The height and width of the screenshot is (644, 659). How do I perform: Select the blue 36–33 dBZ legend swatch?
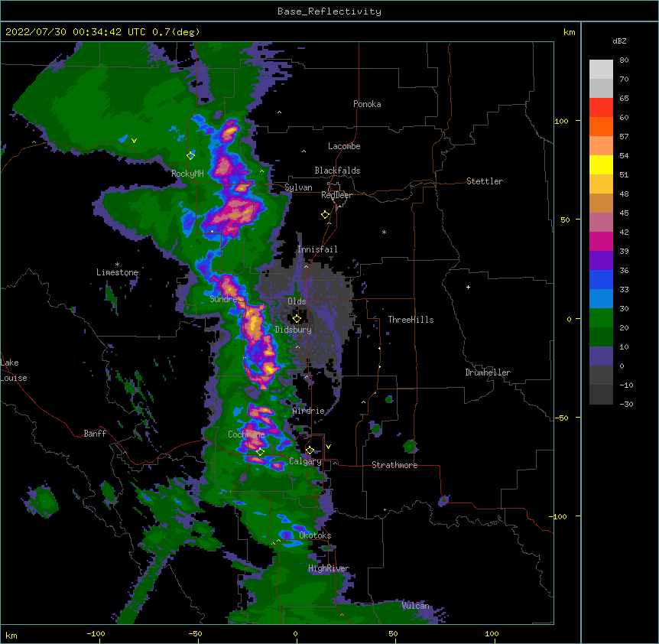[601, 279]
